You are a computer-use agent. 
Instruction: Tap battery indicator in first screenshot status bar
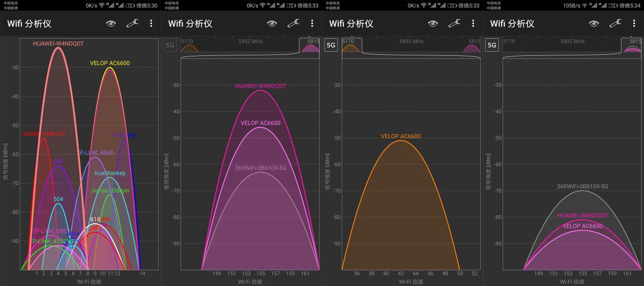tap(130, 6)
